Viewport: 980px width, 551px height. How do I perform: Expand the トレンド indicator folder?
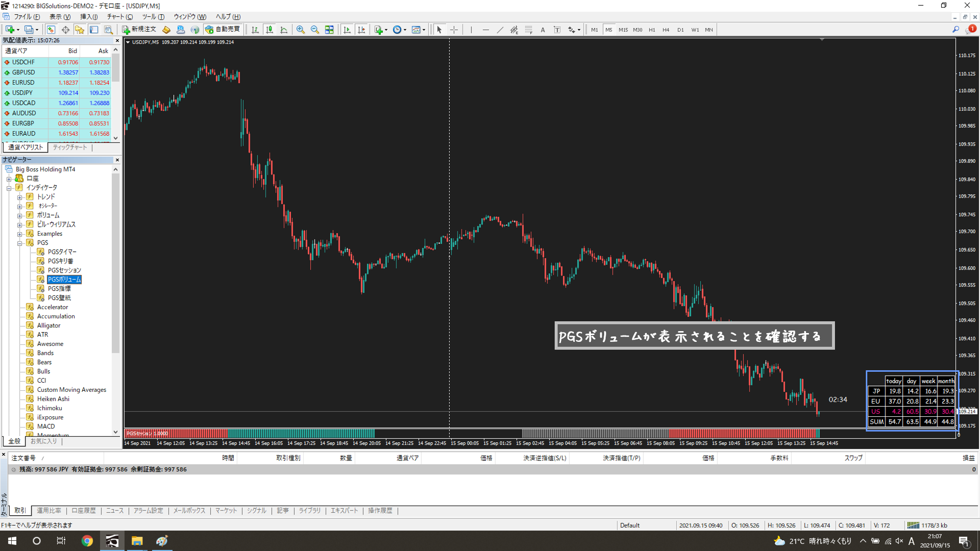pos(20,197)
